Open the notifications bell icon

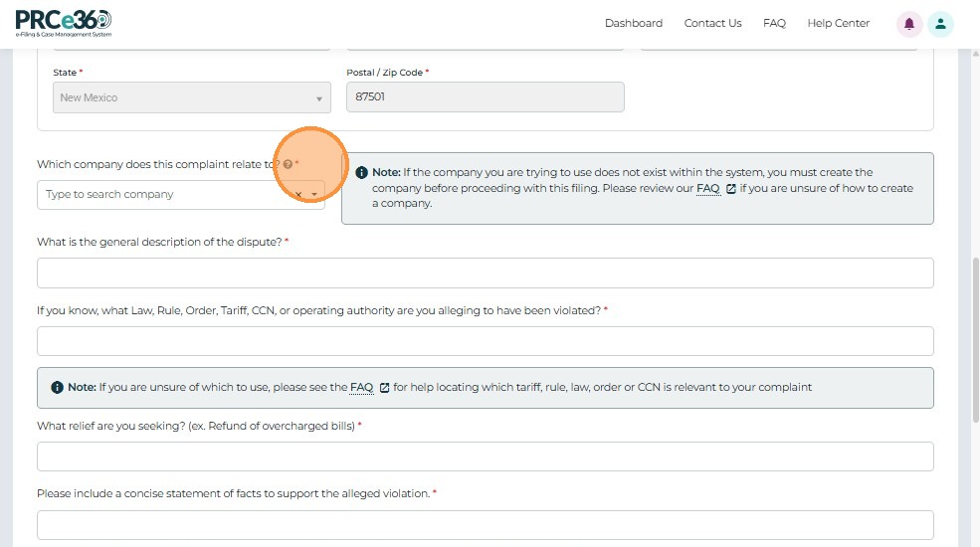[908, 24]
